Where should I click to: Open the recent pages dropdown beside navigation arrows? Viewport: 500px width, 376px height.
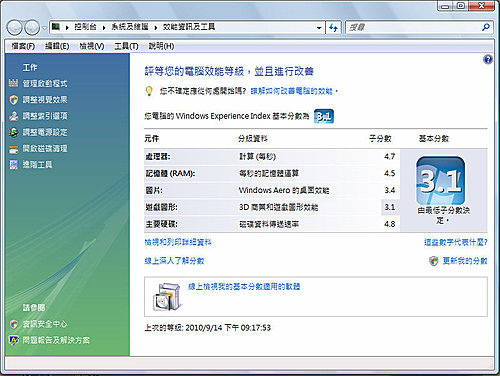(x=44, y=28)
